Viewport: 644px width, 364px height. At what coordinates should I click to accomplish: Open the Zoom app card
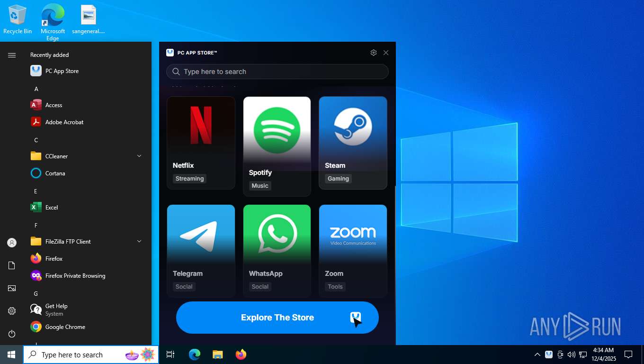[x=353, y=251]
